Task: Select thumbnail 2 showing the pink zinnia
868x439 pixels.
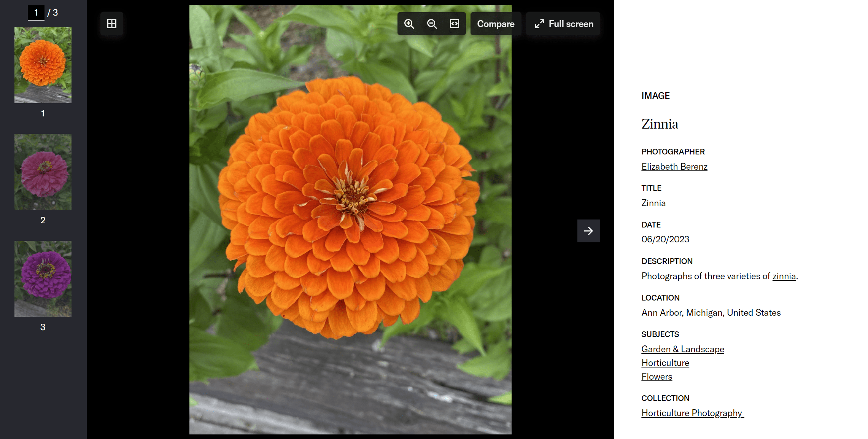Action: point(43,172)
